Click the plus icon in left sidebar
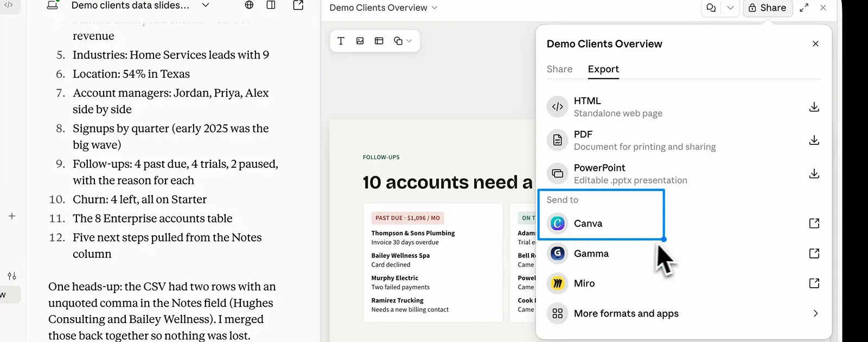Viewport: 868px width, 342px height. (12, 216)
